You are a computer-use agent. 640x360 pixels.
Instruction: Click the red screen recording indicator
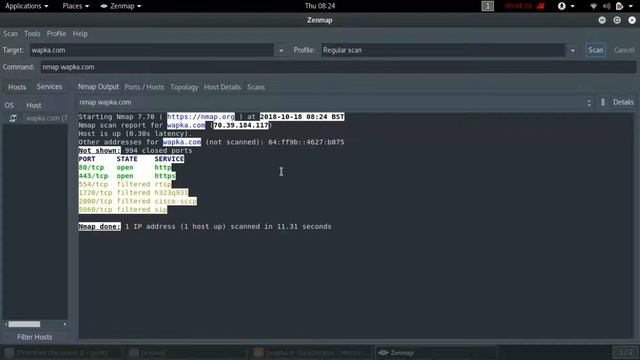[524, 6]
